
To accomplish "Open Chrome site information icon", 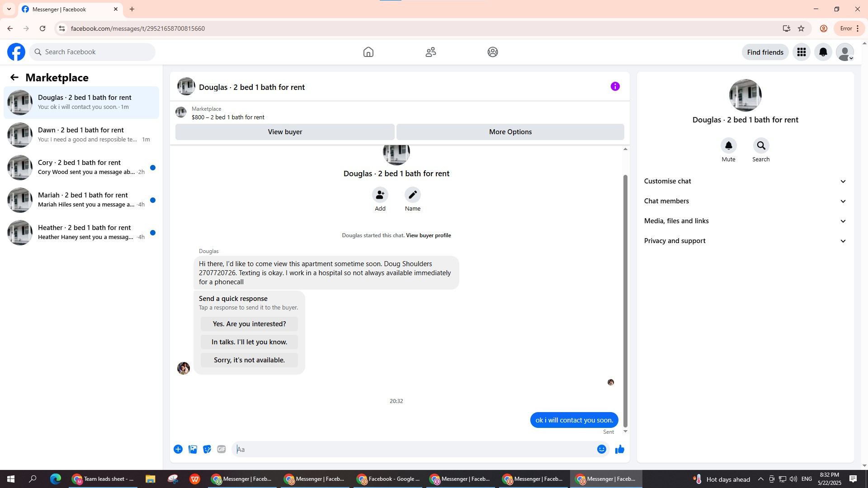I will point(62,28).
